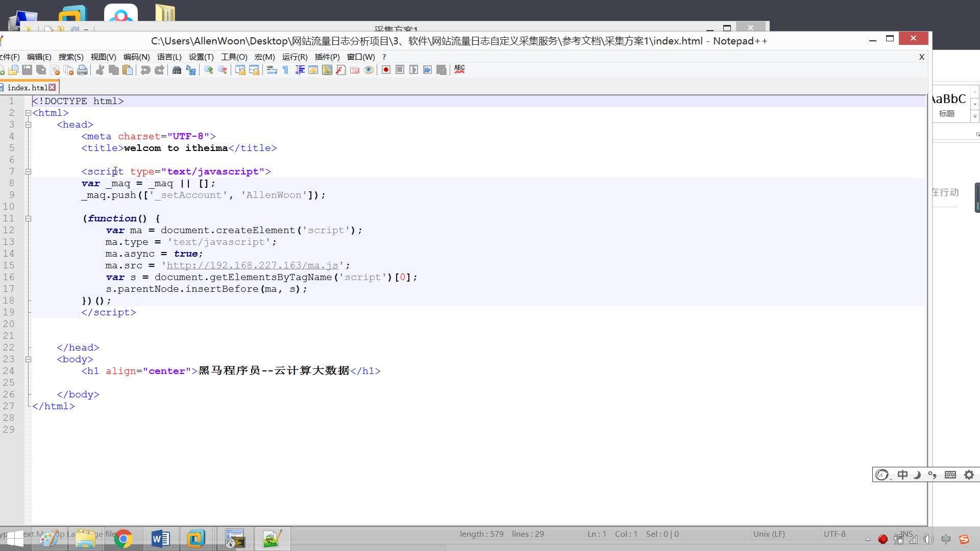Screen dimensions: 980x551
Task: Toggle the monitoring eye icon
Action: point(369,70)
